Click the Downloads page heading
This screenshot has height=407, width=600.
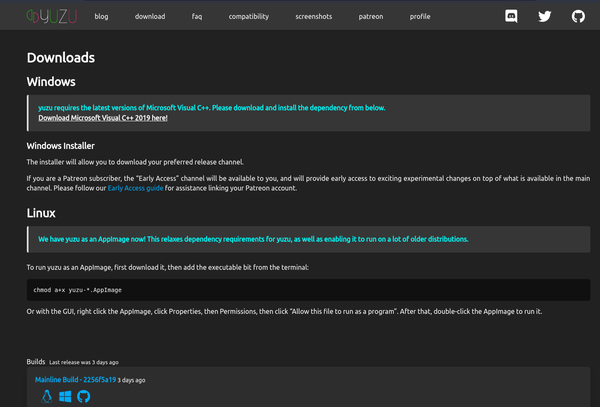click(61, 58)
